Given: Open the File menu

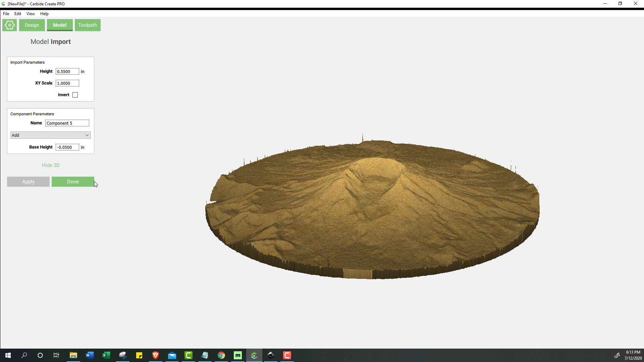Looking at the screenshot, I should coord(6,14).
